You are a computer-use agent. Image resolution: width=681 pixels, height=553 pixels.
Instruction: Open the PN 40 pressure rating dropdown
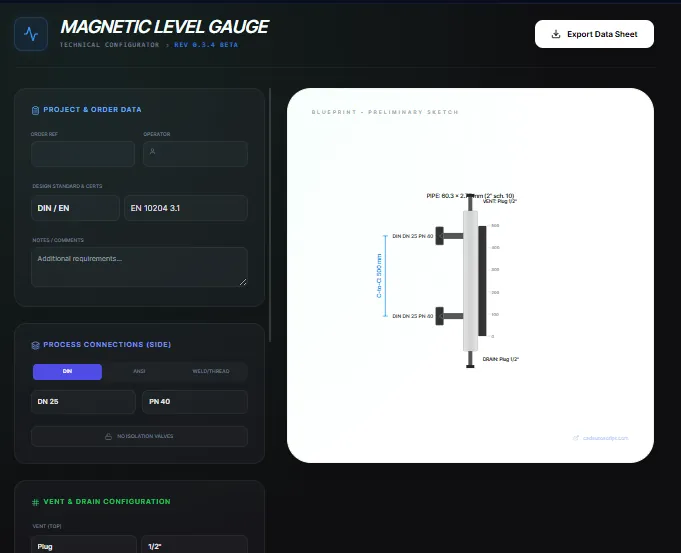coord(195,402)
